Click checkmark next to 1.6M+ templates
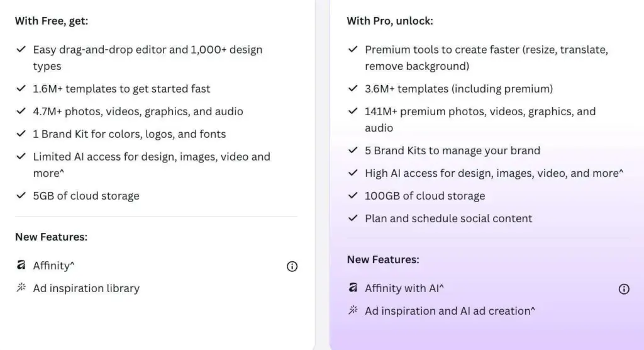This screenshot has width=644, height=350. [21, 88]
